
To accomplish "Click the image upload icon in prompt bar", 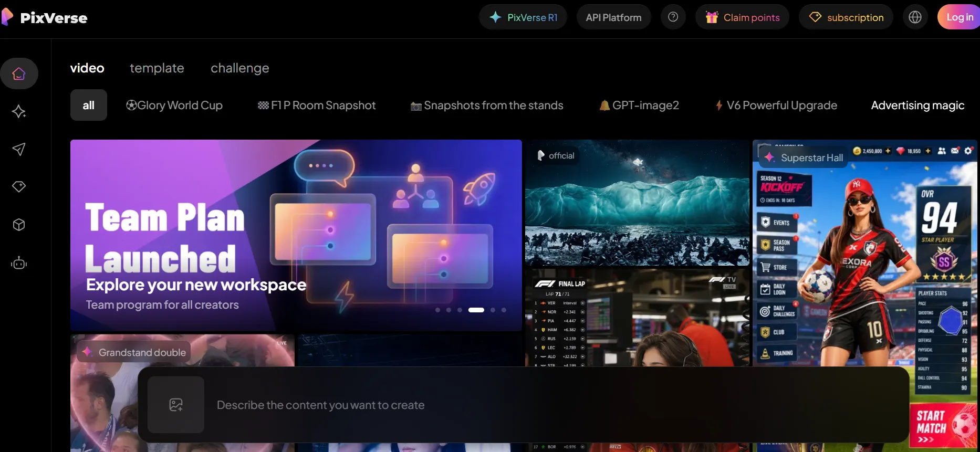I will (176, 405).
